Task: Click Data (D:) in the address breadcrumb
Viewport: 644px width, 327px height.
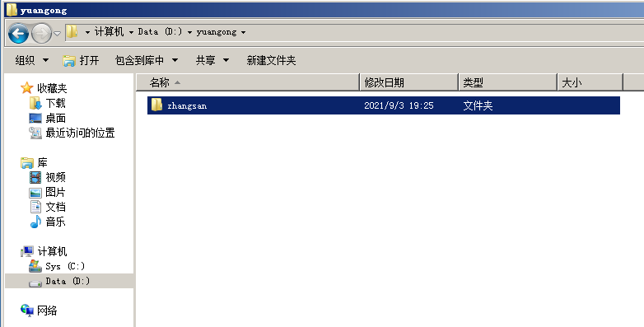Action: point(160,31)
